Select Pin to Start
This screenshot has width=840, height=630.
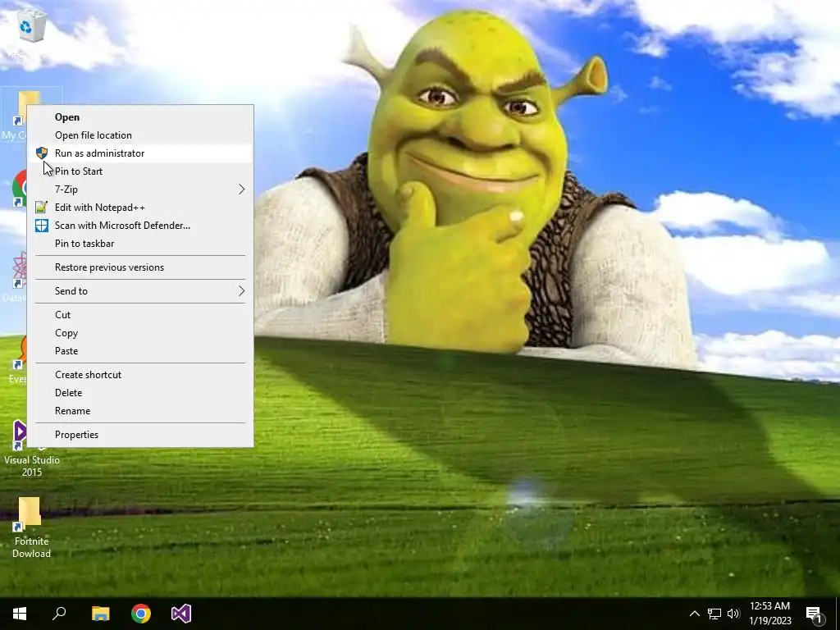[140, 171]
